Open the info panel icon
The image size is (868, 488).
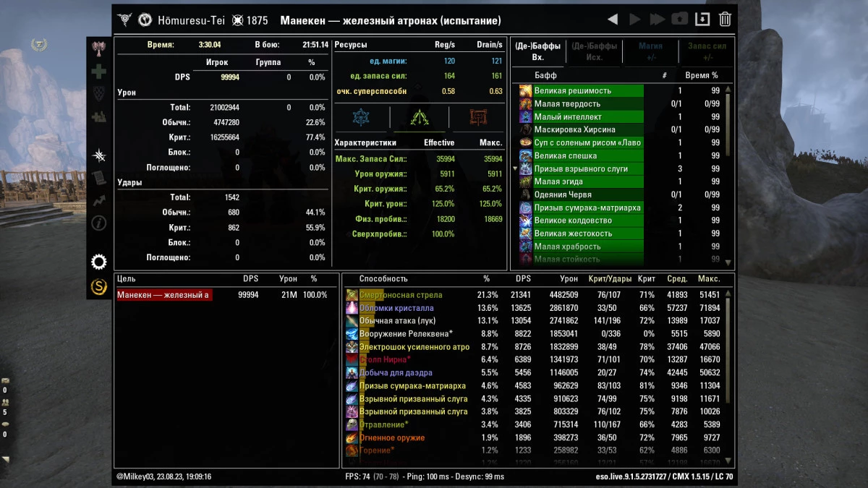tap(99, 223)
